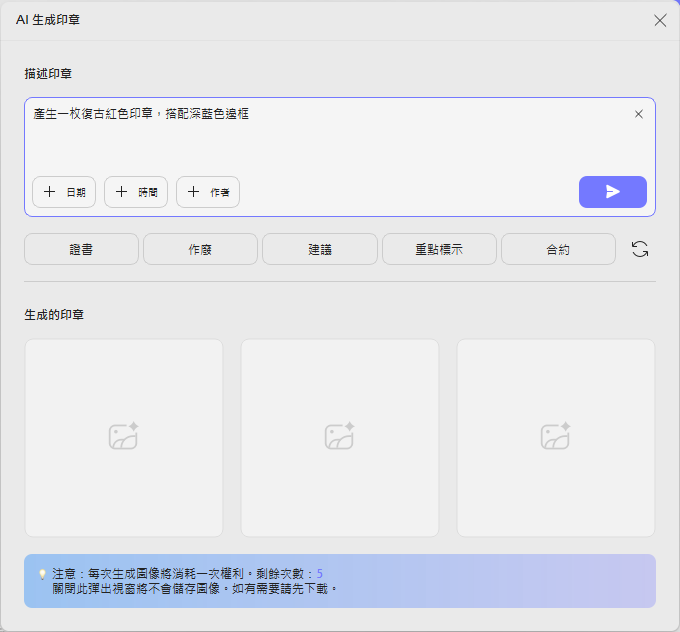Image resolution: width=680 pixels, height=632 pixels.
Task: Send the stamp description to generate
Action: click(x=612, y=192)
